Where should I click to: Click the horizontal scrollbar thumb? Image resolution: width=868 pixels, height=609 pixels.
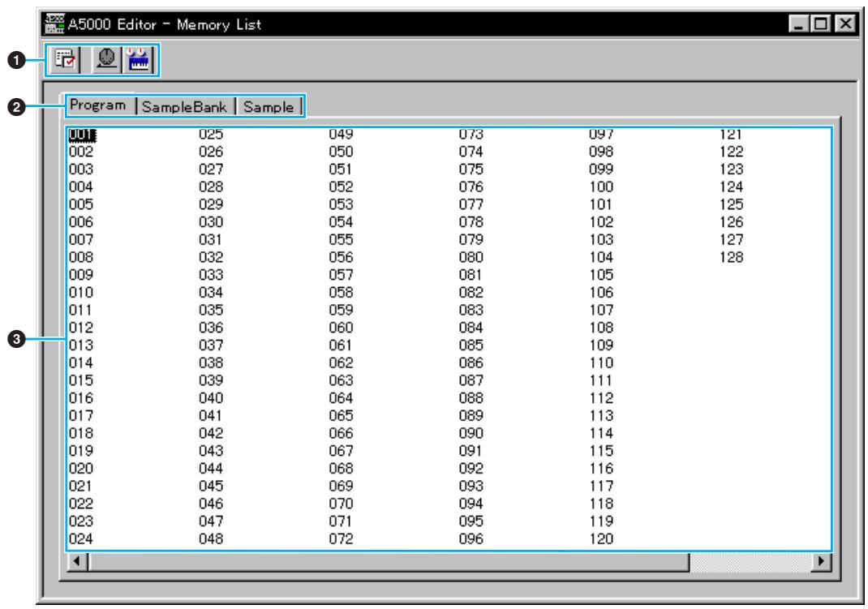pyautogui.click(x=389, y=561)
